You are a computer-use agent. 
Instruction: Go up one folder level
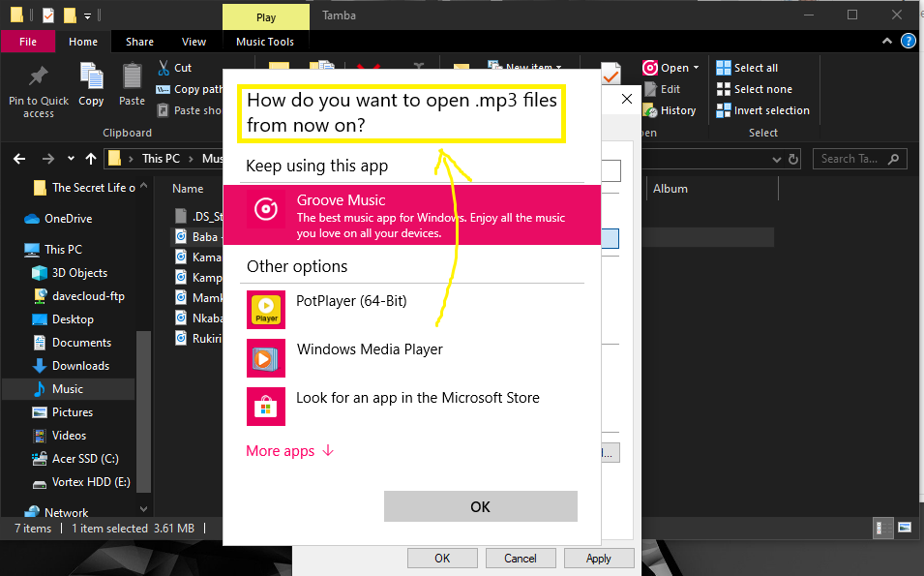pyautogui.click(x=91, y=159)
